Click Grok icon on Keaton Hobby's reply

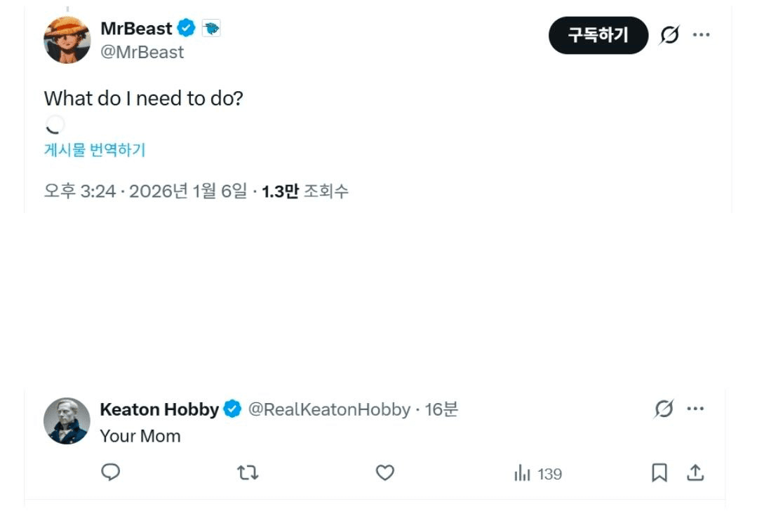point(664,409)
